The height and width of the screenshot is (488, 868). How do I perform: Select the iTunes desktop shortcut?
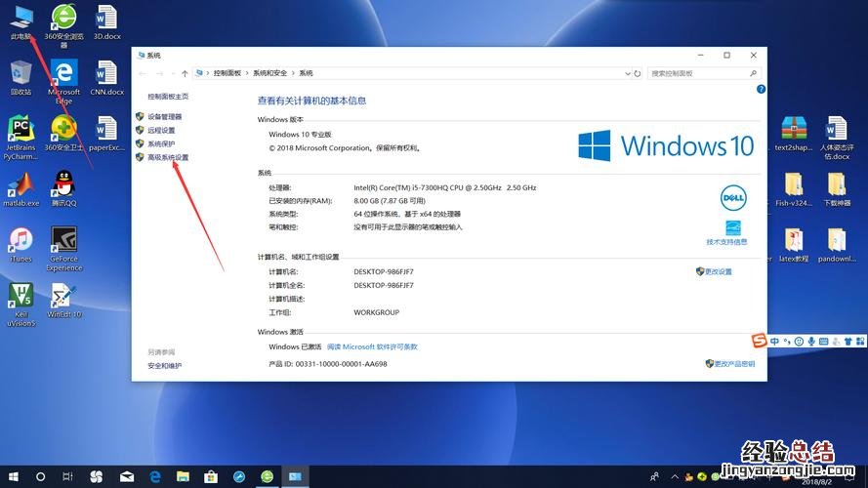(21, 245)
